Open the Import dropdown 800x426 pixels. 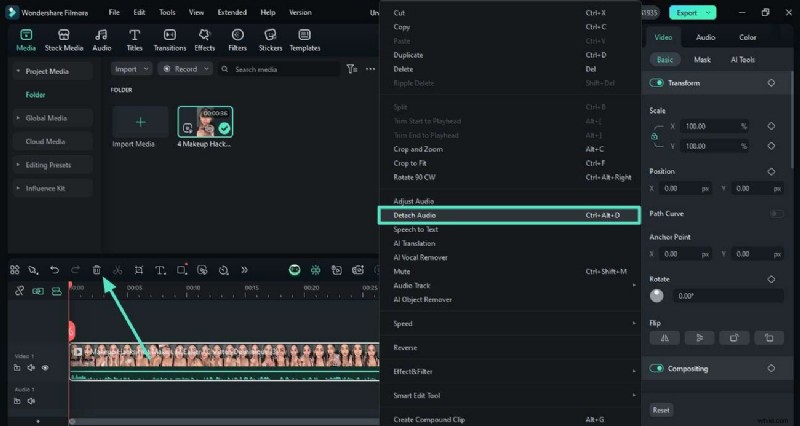pyautogui.click(x=131, y=69)
